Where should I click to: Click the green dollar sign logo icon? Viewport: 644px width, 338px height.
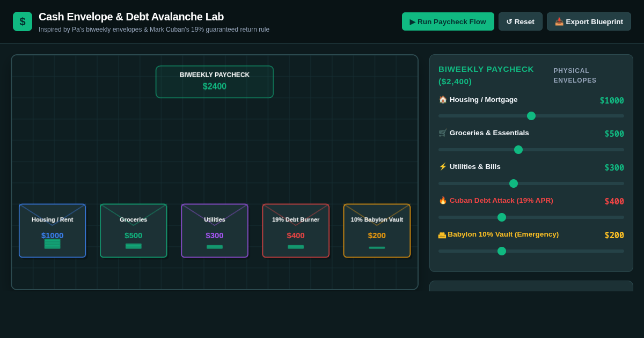click(23, 21)
